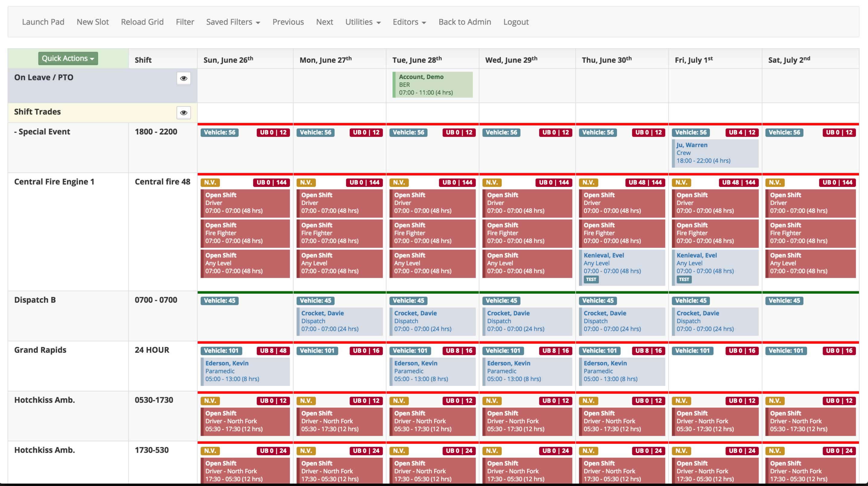Image resolution: width=868 pixels, height=486 pixels.
Task: Select the Dispatch B row label
Action: 35,300
